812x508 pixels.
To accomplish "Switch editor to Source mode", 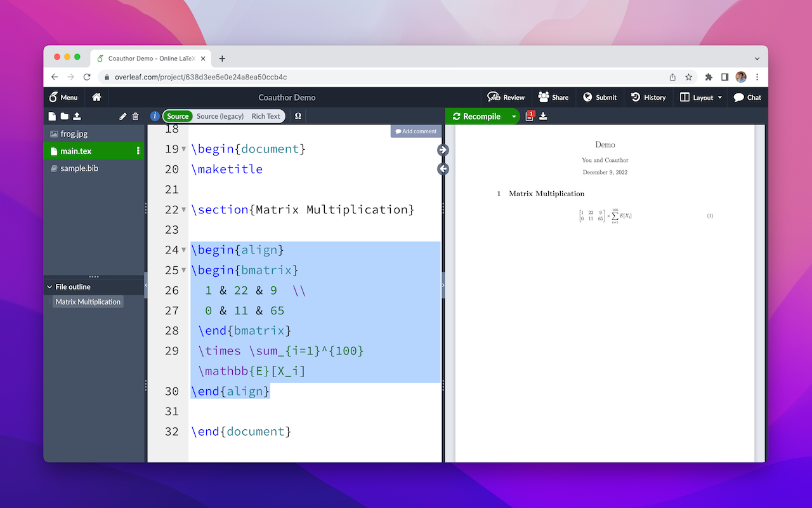I will pyautogui.click(x=178, y=116).
